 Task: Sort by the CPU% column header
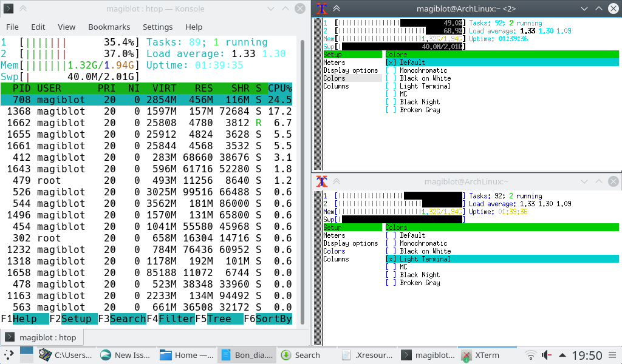pyautogui.click(x=280, y=89)
